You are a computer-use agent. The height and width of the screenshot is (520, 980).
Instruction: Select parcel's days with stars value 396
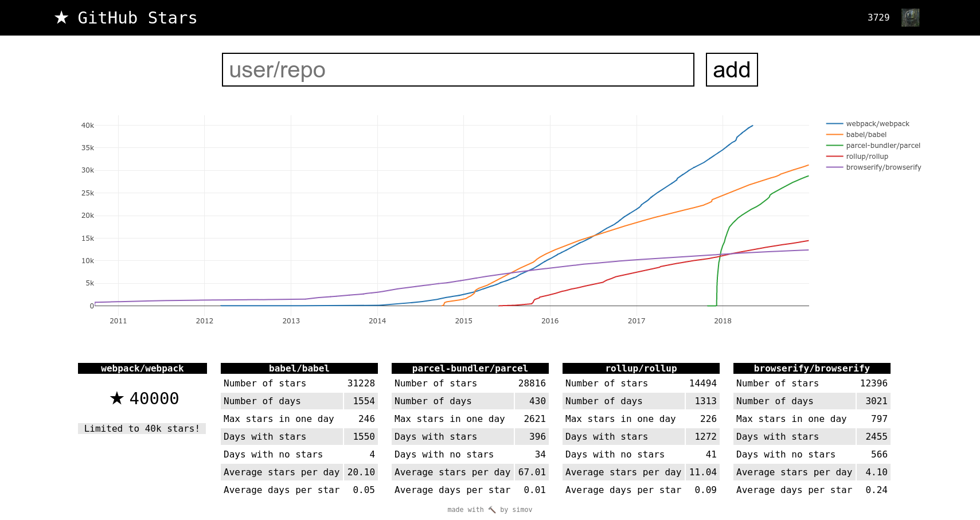[538, 437]
